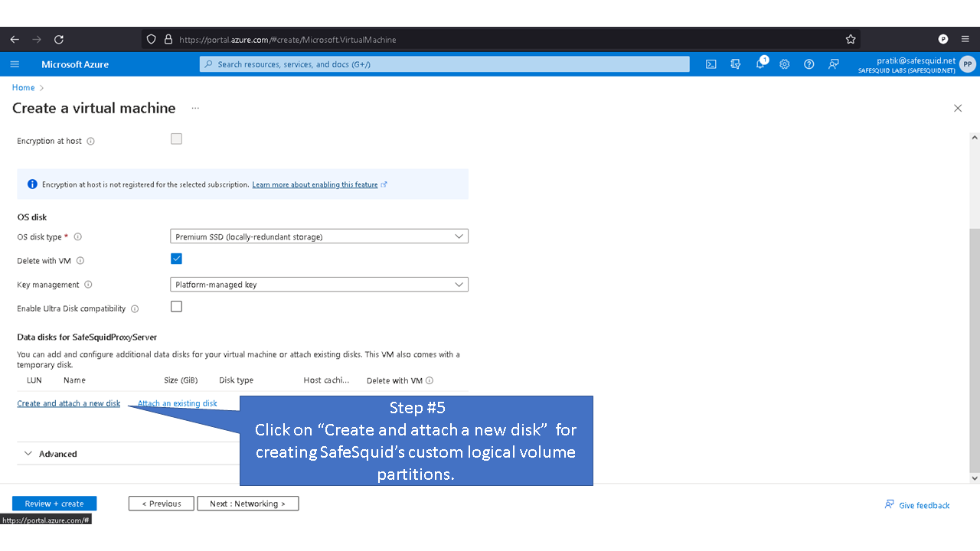Viewport: 980px width, 551px height.
Task: Click the scrollbar up arrow
Action: pos(975,138)
